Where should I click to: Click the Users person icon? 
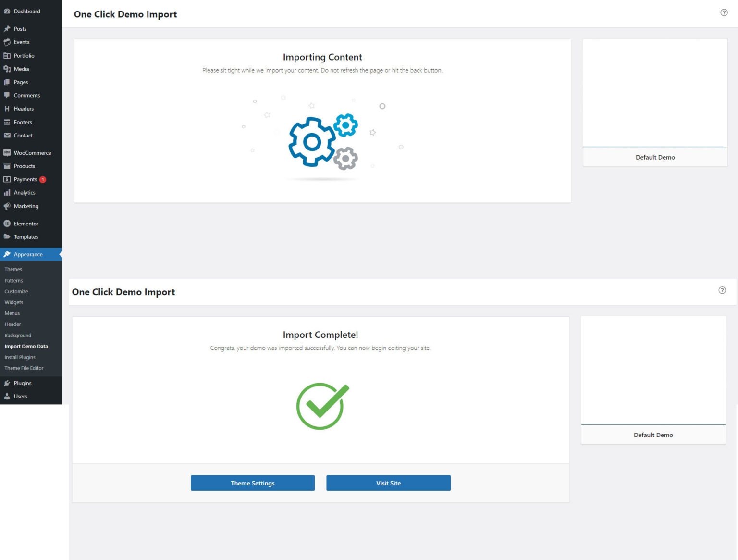(x=7, y=397)
